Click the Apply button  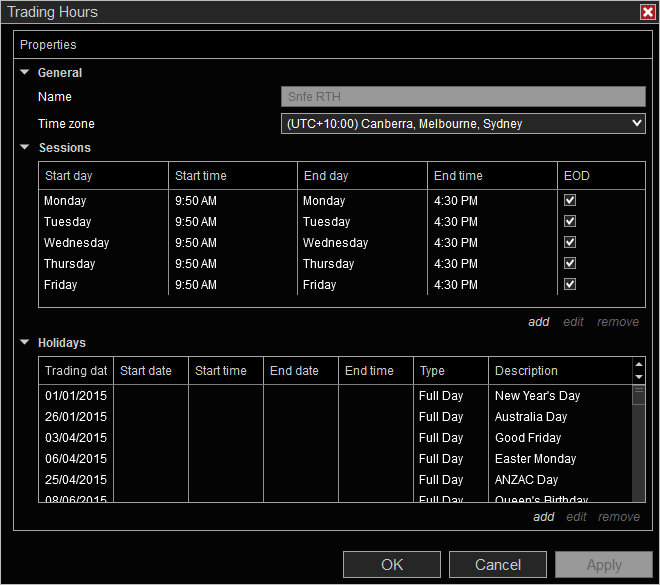pyautogui.click(x=604, y=565)
